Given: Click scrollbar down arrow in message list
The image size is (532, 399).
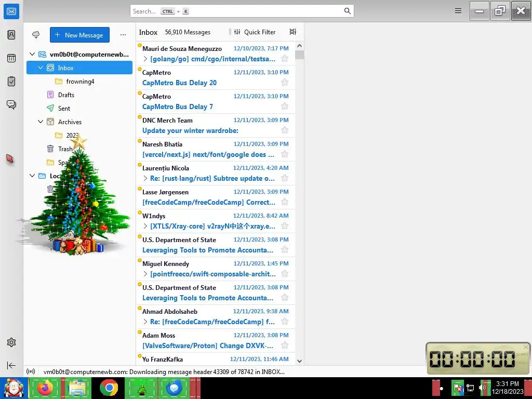Looking at the screenshot, I should click(x=299, y=361).
